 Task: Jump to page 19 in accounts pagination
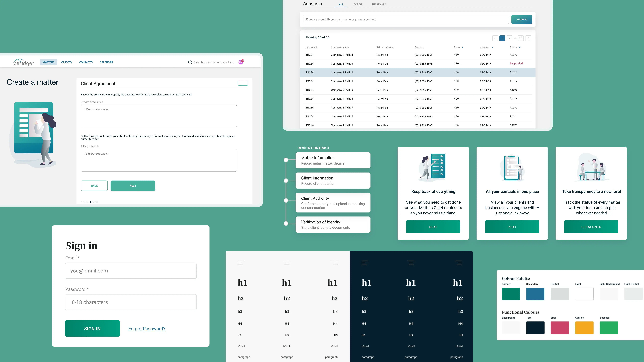[521, 38]
